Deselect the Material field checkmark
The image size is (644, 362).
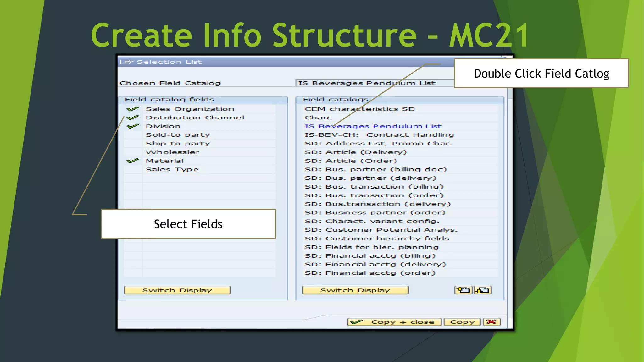click(x=133, y=161)
